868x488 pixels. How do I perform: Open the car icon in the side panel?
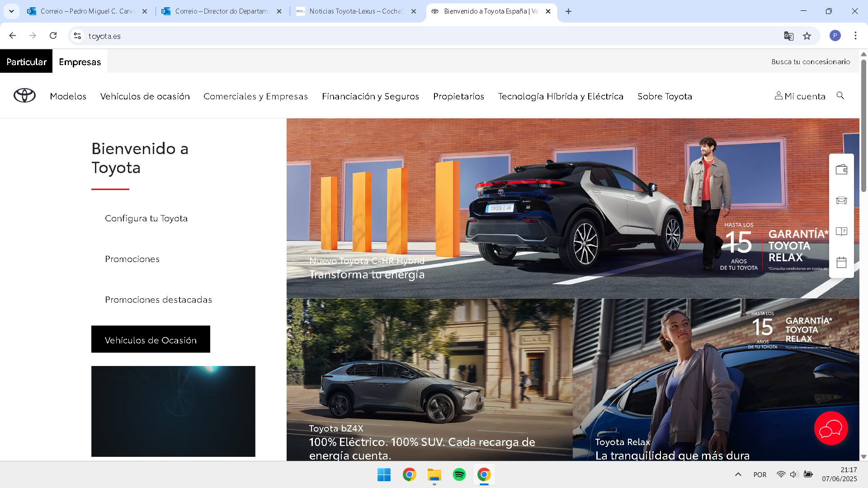coord(841,200)
